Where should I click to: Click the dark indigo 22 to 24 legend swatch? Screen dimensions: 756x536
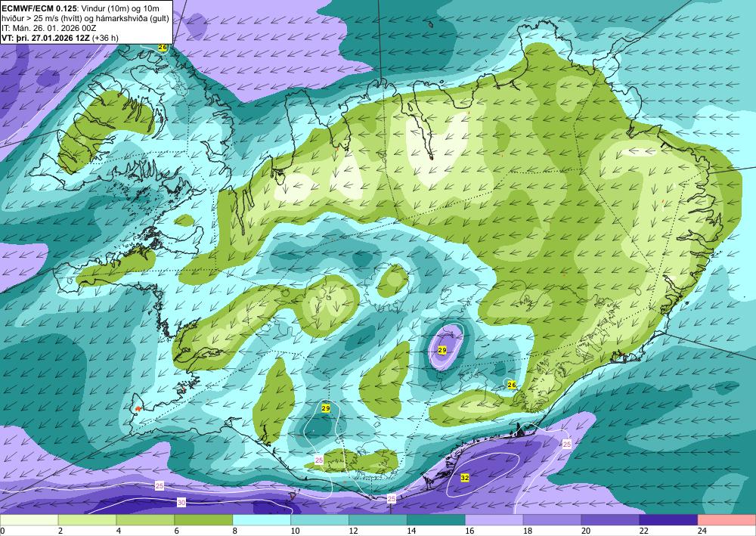pyautogui.click(x=669, y=520)
